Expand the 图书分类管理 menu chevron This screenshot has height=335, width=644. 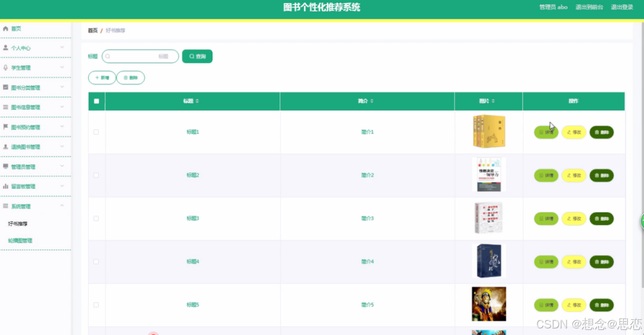(62, 87)
